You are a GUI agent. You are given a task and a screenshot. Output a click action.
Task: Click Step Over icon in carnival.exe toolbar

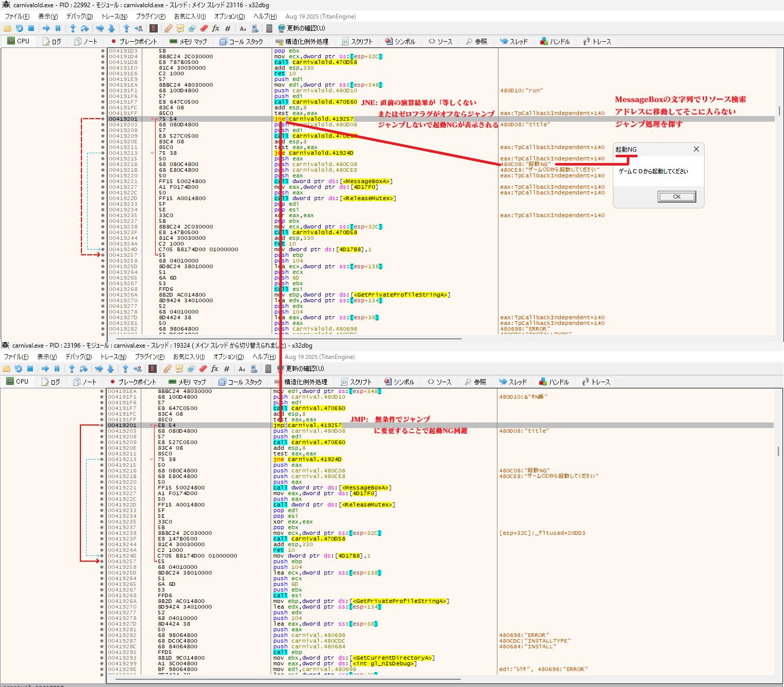point(84,369)
